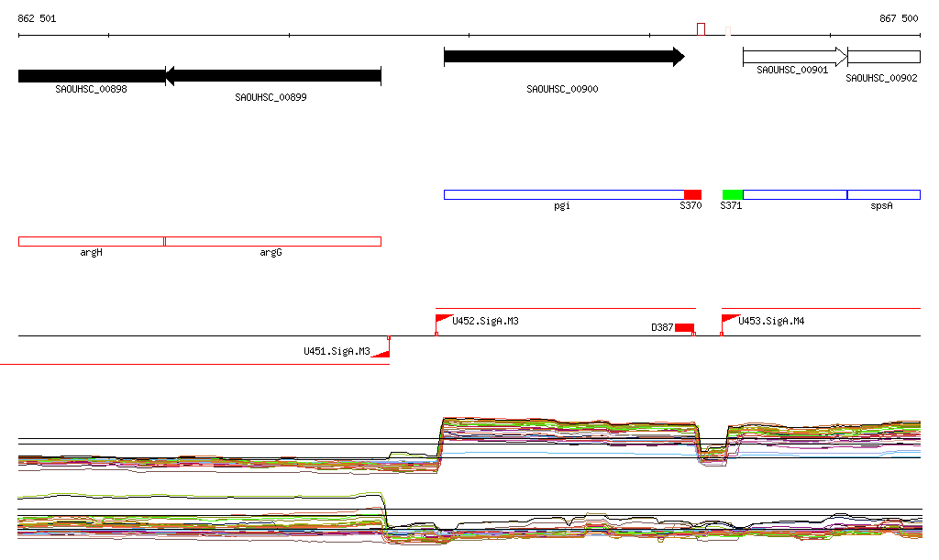Select the blue pgi segment box

coord(564,194)
